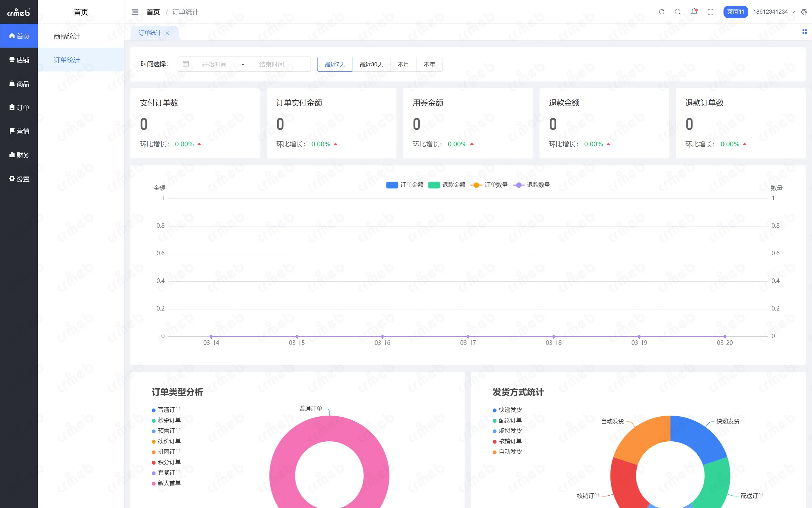Refresh the page with the reload icon
Viewport: 812px width, 508px height.
tap(661, 12)
